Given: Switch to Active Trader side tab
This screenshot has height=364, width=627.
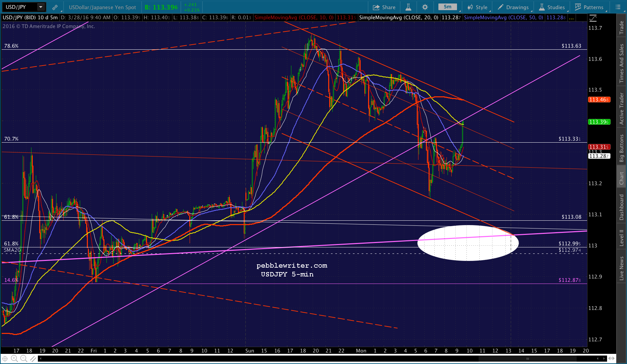Looking at the screenshot, I should pyautogui.click(x=621, y=109).
